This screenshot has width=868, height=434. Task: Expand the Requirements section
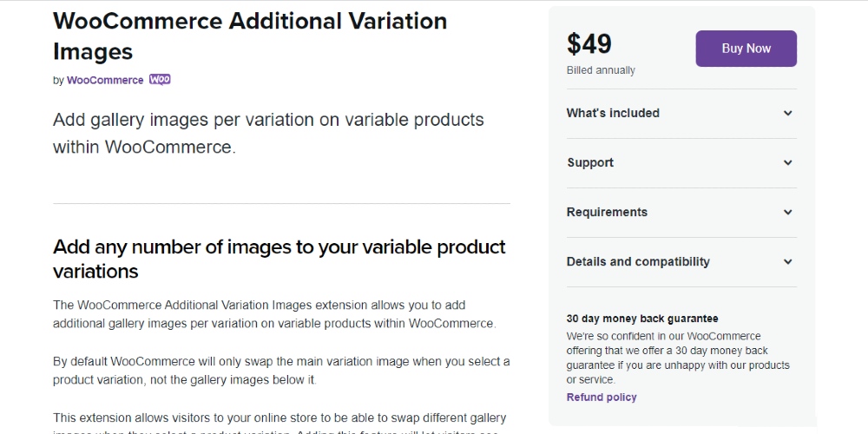pos(681,213)
